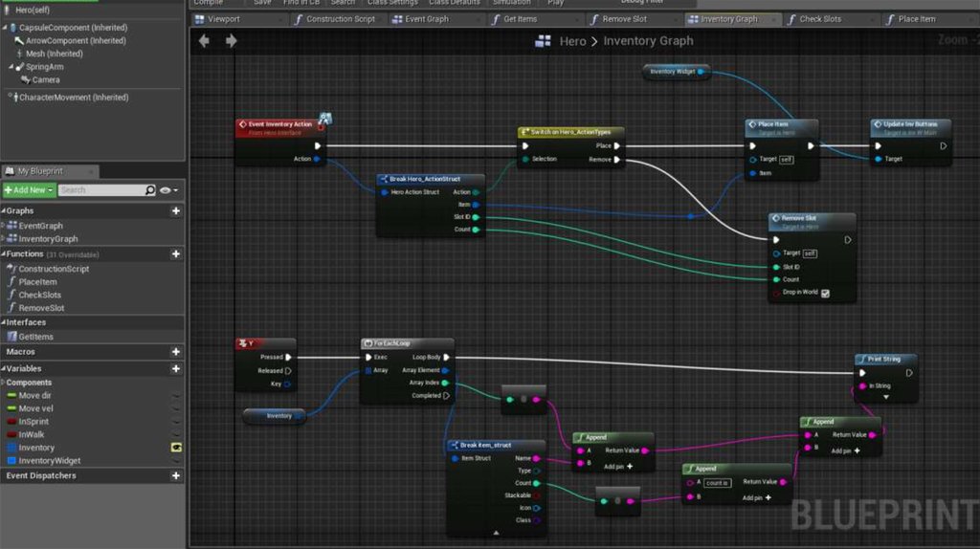Click the green Add New button

click(x=29, y=190)
